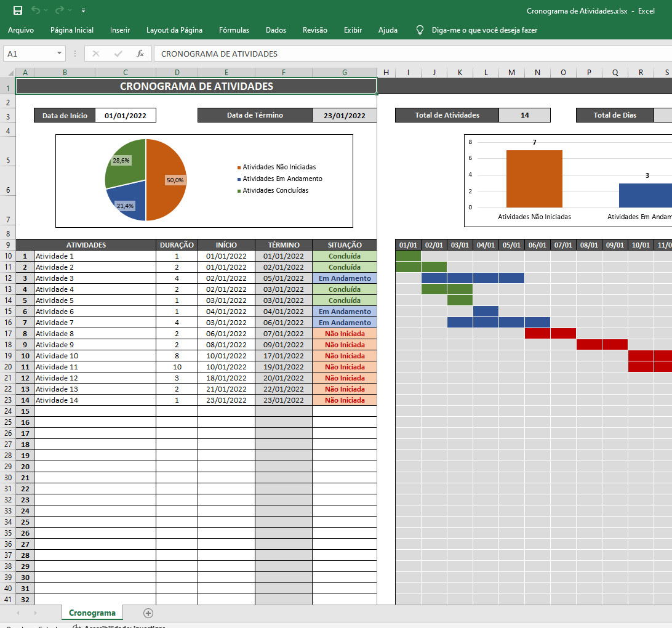Open Customize Quick Access Toolbar dropdown
This screenshot has width=672, height=628.
coord(83,10)
